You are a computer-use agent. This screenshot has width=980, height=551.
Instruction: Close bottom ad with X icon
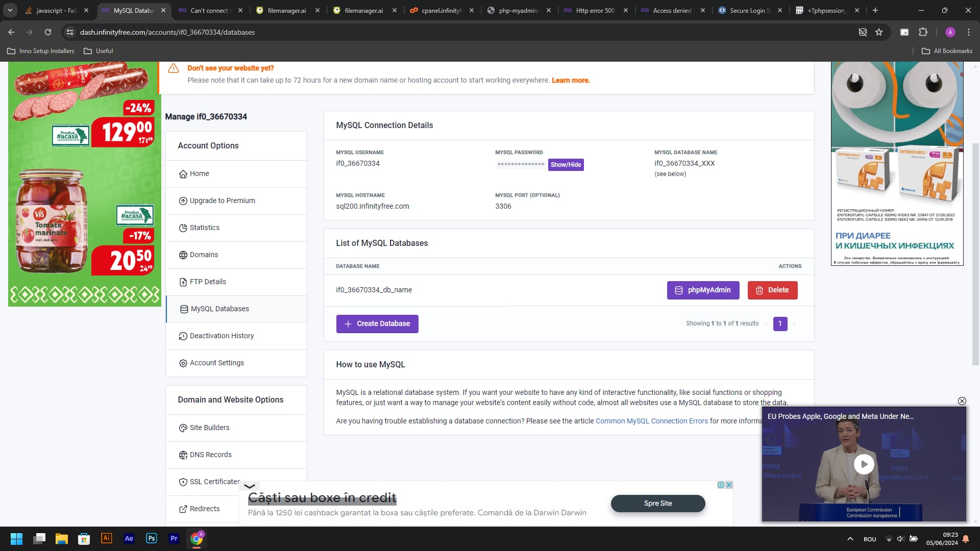[x=729, y=485]
